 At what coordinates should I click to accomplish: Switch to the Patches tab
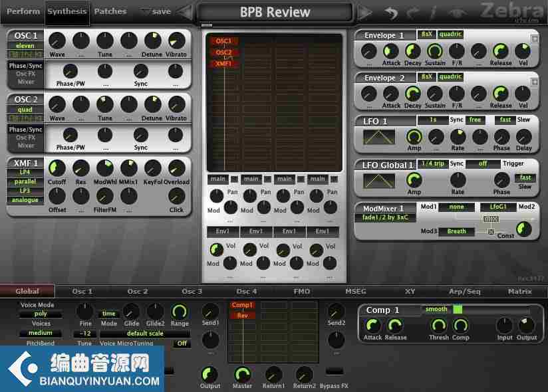tap(110, 11)
